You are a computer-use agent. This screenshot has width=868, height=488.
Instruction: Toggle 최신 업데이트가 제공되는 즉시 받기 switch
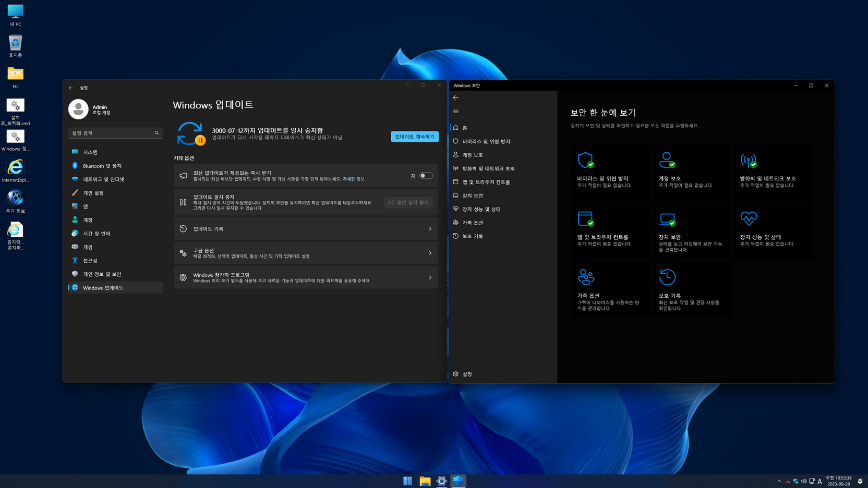pyautogui.click(x=426, y=176)
